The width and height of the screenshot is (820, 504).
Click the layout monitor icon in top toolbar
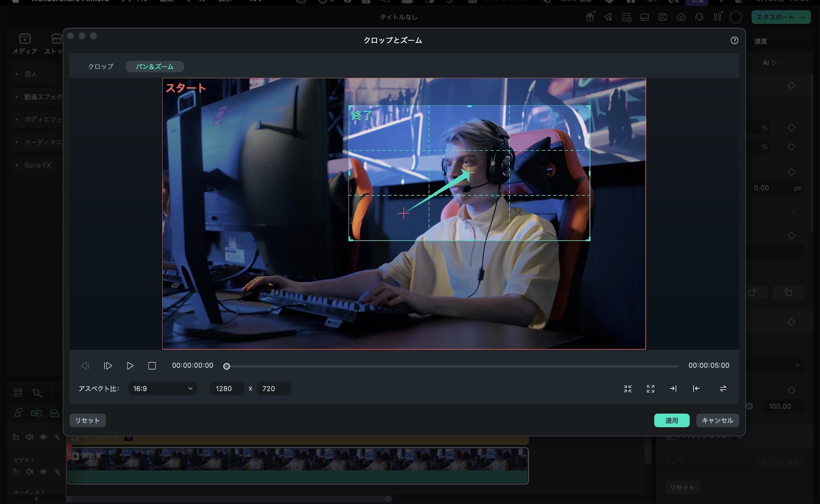coord(645,17)
